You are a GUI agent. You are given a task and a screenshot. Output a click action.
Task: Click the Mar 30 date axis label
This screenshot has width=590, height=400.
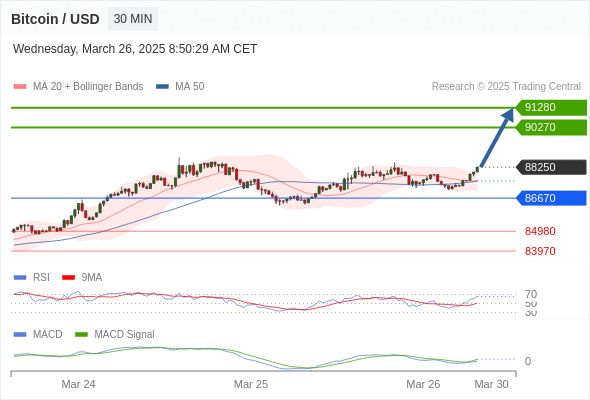(x=491, y=384)
